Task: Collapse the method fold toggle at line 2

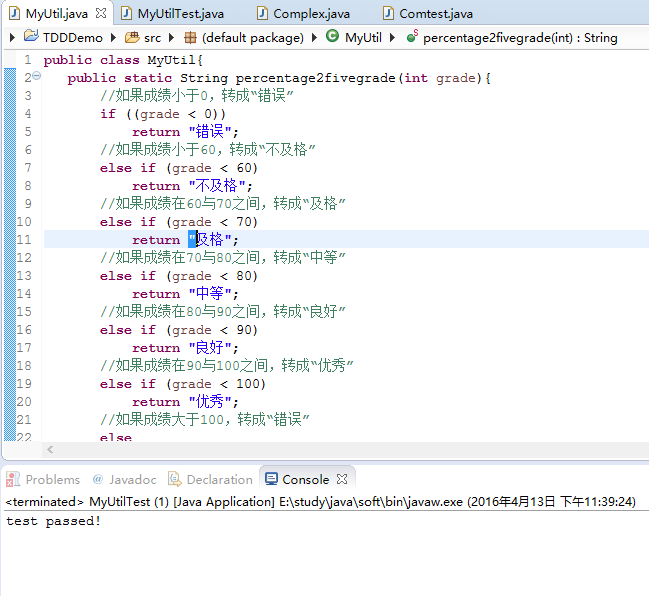Action: tap(37, 76)
